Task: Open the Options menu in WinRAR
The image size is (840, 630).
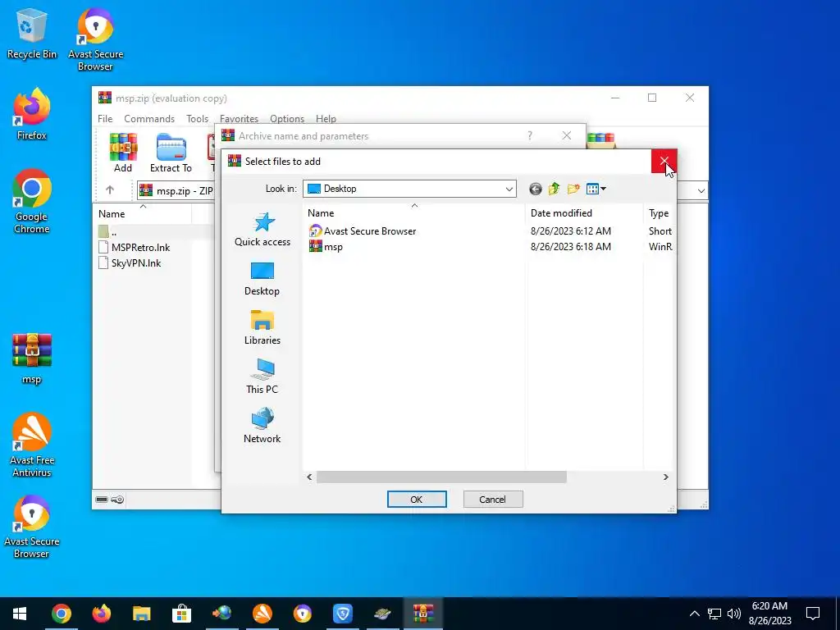Action: (287, 118)
